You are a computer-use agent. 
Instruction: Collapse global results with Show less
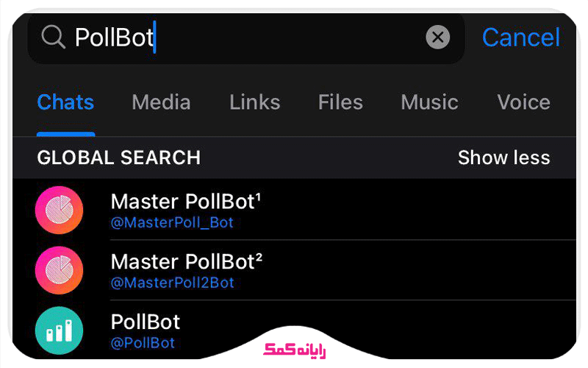(x=503, y=158)
